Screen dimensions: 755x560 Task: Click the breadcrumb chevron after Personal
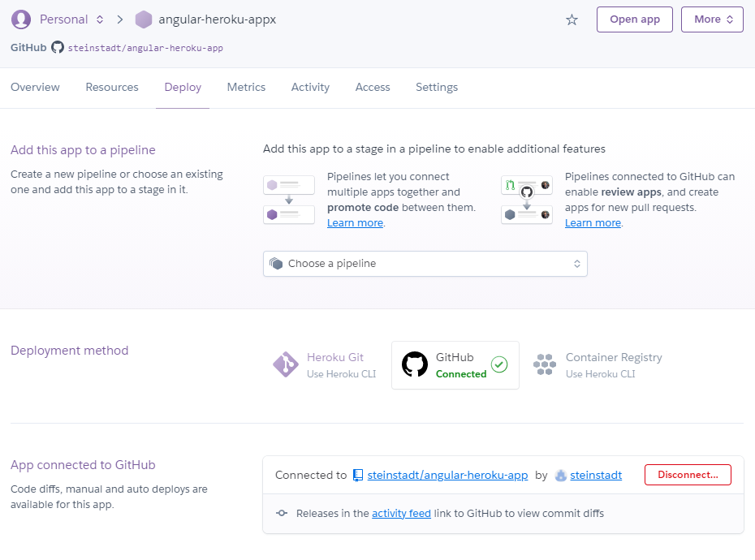[120, 19]
